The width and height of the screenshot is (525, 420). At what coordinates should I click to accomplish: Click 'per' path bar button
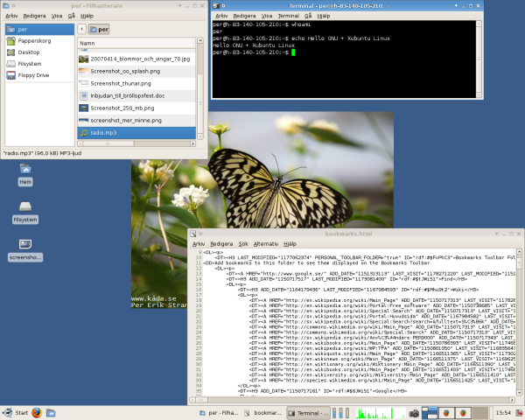(x=99, y=29)
